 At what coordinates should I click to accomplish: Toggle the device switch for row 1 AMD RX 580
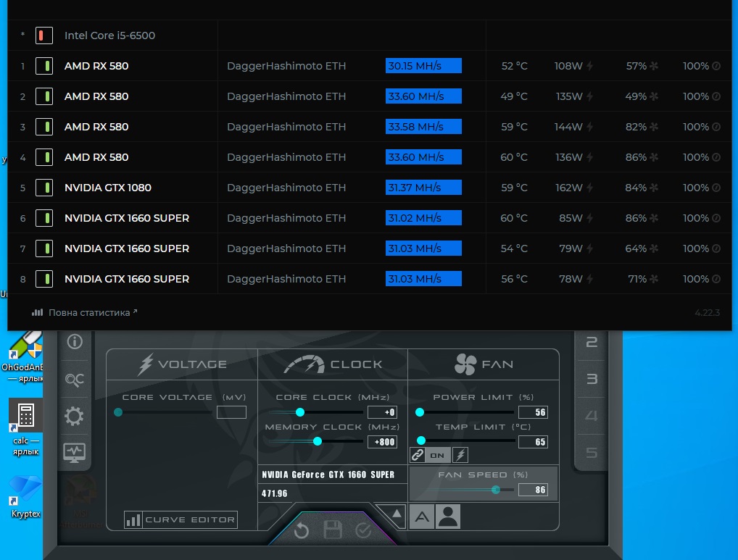pos(44,66)
